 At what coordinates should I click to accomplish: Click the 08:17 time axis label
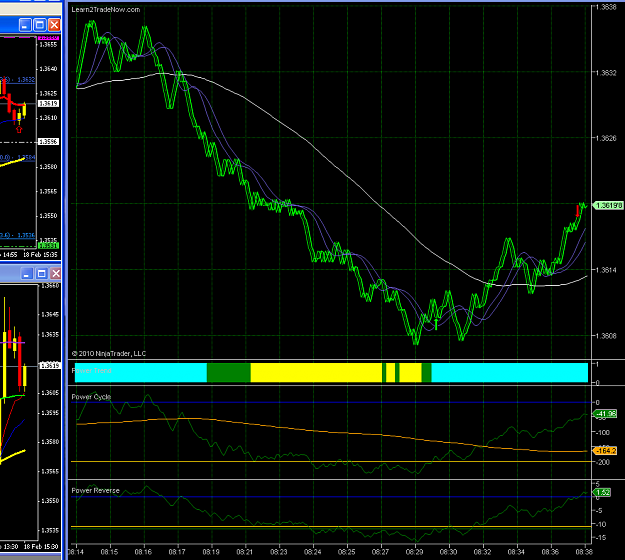point(177,552)
